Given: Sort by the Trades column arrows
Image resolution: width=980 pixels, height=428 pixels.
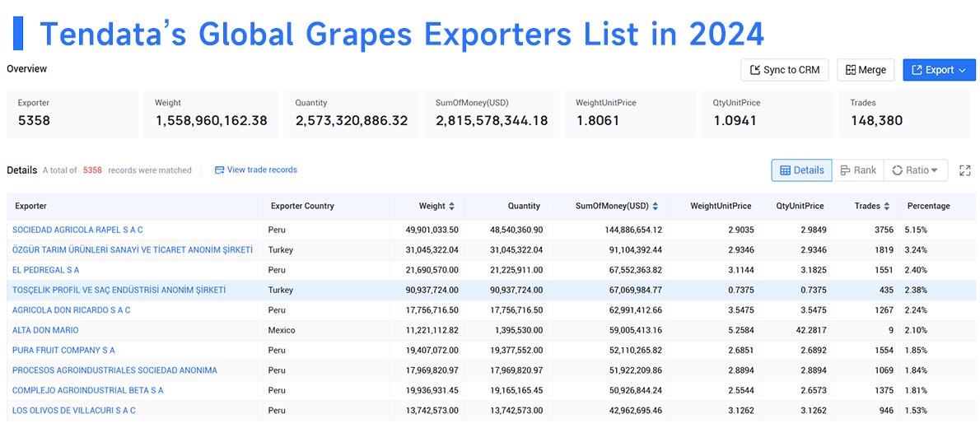Looking at the screenshot, I should [886, 207].
